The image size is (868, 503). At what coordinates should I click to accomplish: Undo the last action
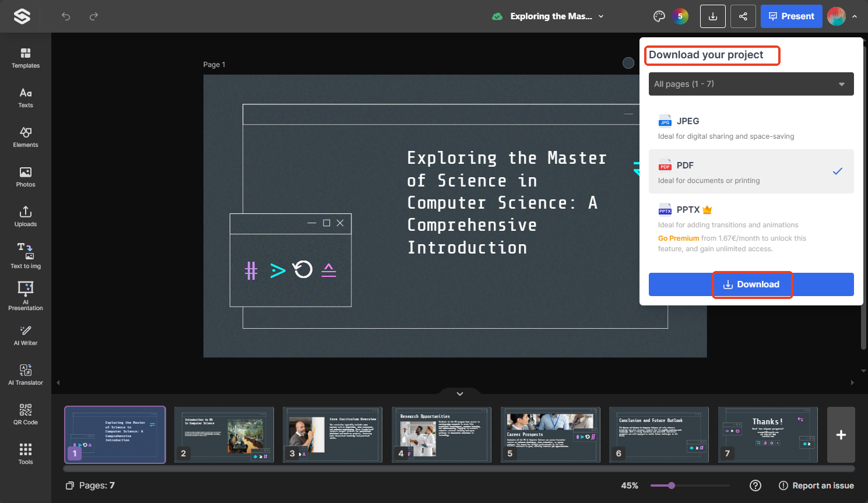tap(66, 16)
